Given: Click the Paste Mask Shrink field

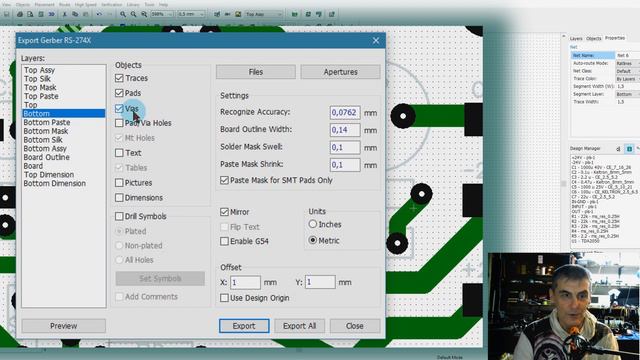Looking at the screenshot, I should tap(345, 165).
